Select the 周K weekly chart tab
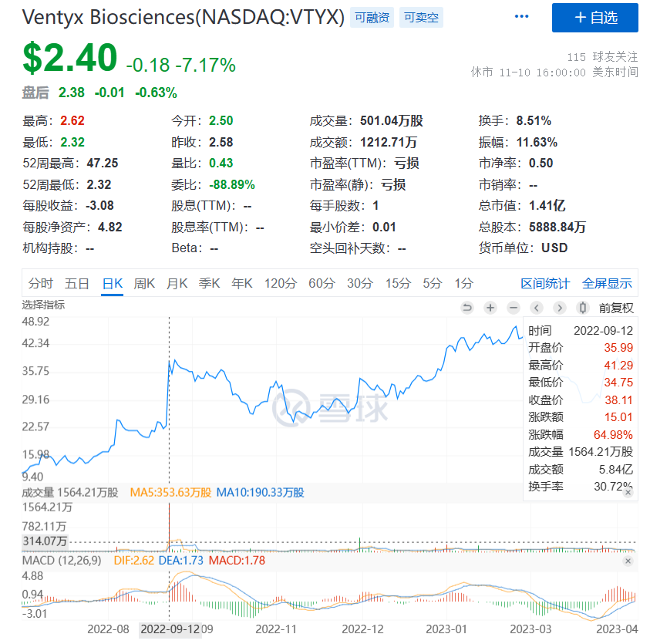 pyautogui.click(x=144, y=283)
